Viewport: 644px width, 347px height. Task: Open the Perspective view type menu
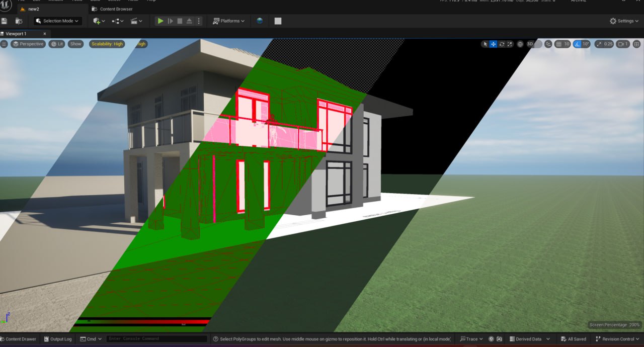(x=28, y=44)
